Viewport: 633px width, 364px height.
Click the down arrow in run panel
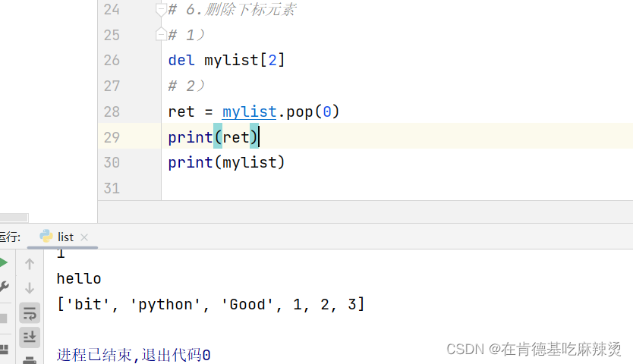(x=30, y=288)
